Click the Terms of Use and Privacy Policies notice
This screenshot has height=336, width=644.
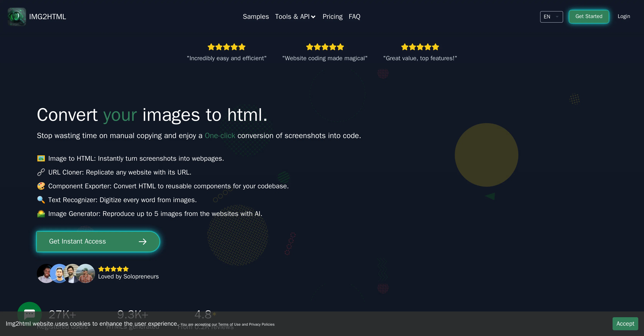[228, 324]
